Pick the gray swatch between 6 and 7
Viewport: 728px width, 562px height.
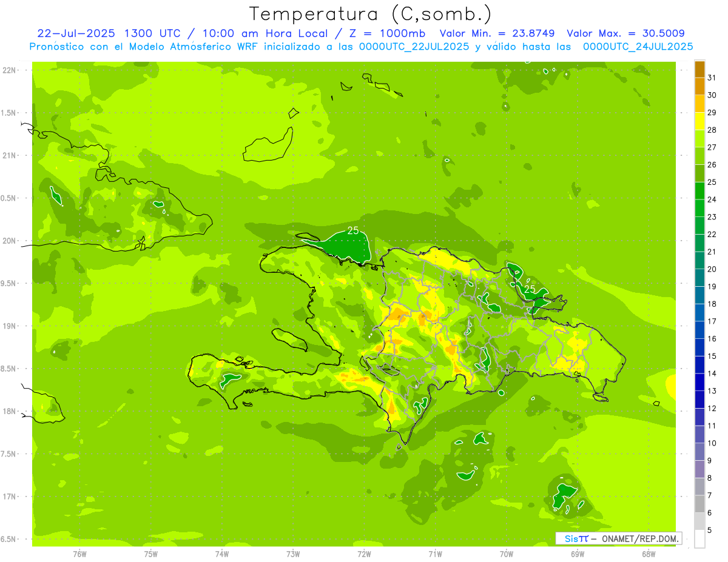[x=699, y=504]
